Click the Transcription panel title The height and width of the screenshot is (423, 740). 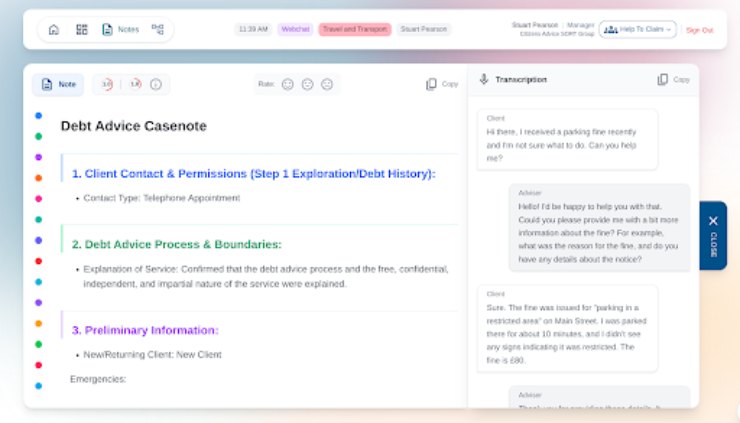click(x=521, y=80)
